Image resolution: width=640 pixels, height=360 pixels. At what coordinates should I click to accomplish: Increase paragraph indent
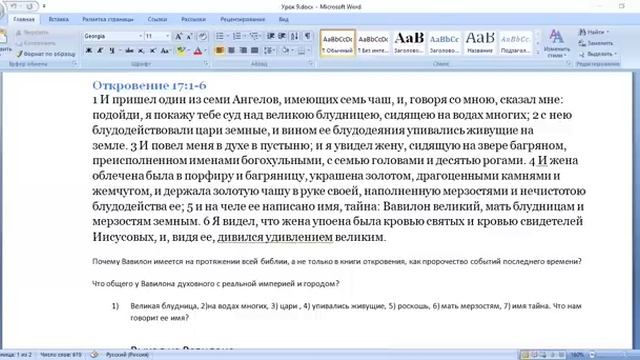pyautogui.click(x=282, y=36)
